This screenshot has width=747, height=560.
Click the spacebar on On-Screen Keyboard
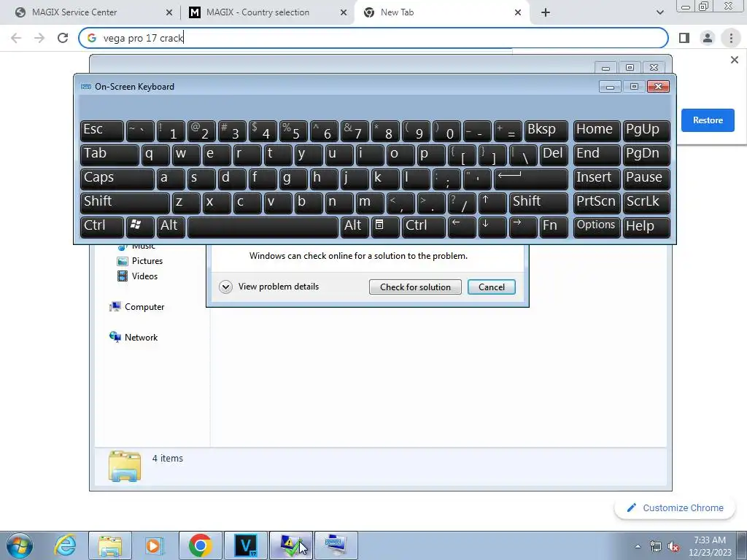pyautogui.click(x=263, y=227)
